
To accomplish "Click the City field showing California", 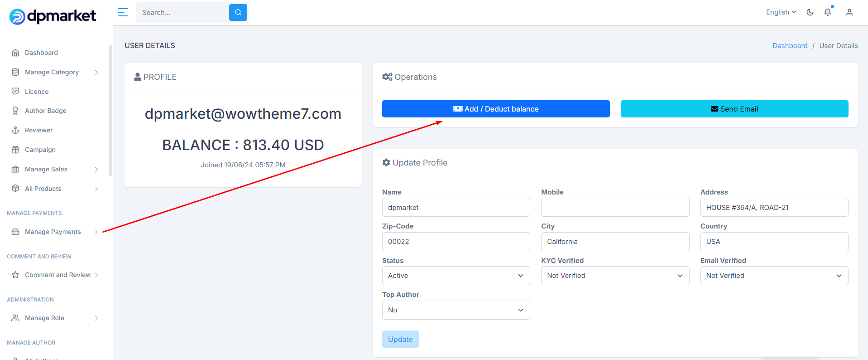I will (x=615, y=242).
